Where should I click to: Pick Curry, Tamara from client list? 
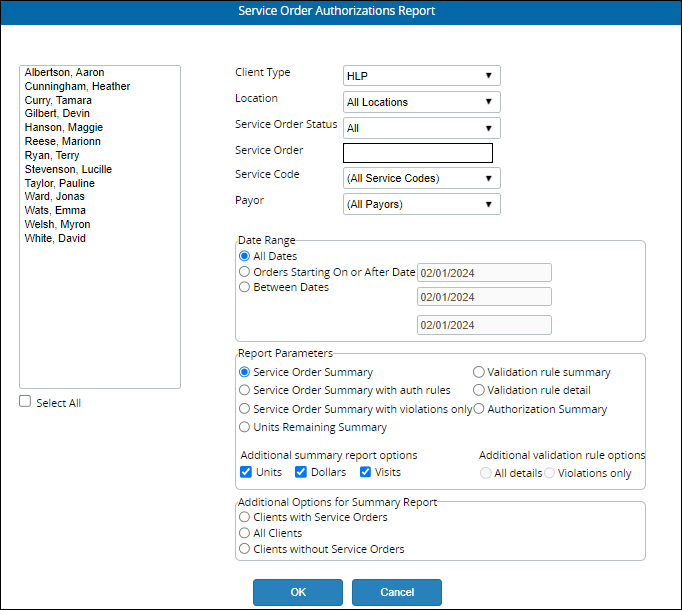[x=58, y=100]
